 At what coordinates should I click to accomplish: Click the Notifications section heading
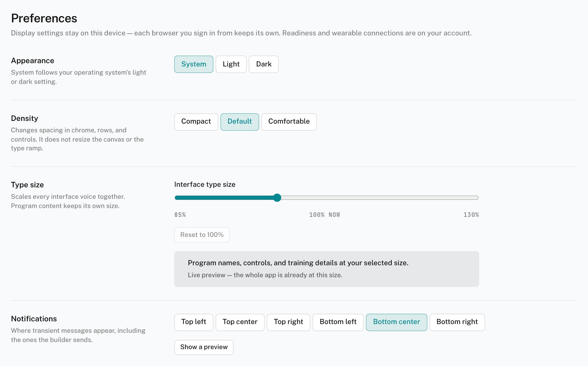point(34,319)
